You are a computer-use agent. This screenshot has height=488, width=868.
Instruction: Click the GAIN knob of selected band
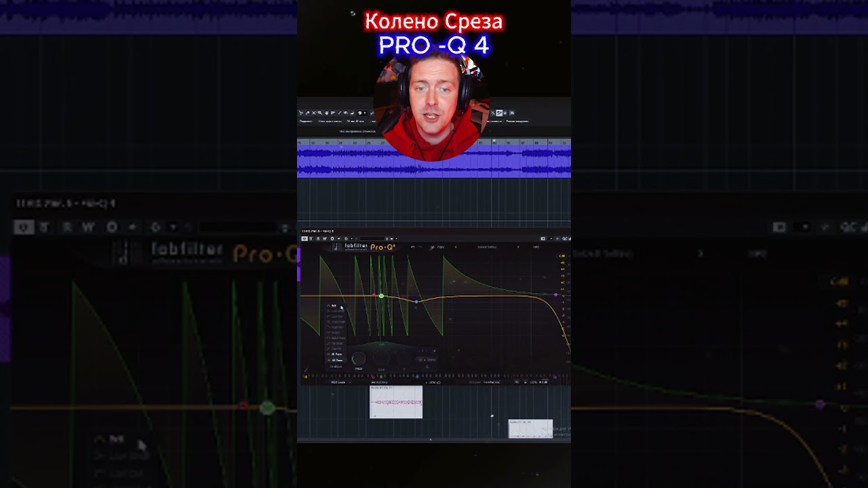381,358
